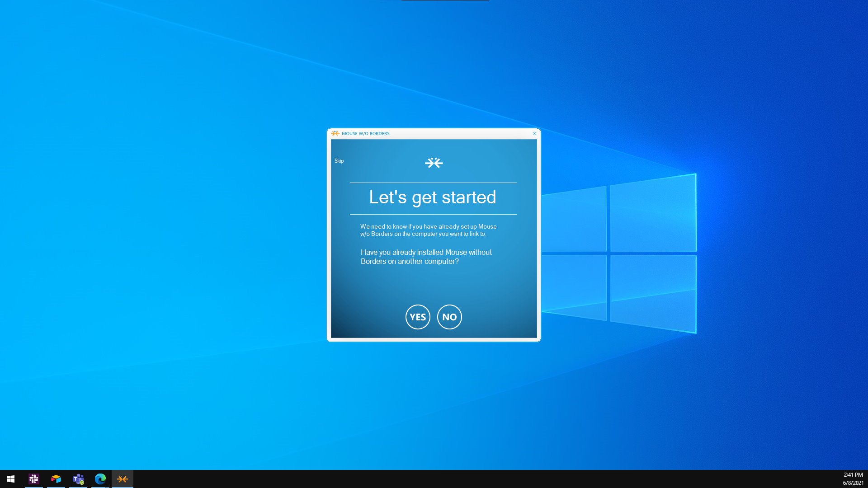Open the Windows Start menu
This screenshot has width=868, height=488.
pyautogui.click(x=11, y=479)
